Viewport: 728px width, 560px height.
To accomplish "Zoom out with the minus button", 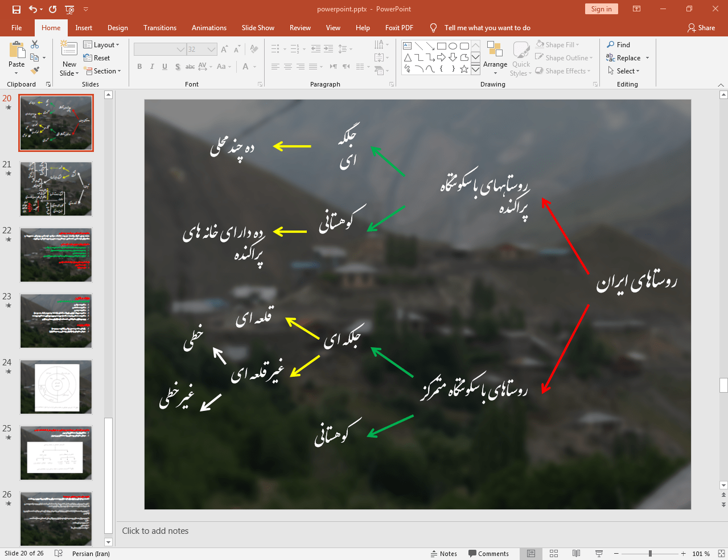I will pos(616,554).
